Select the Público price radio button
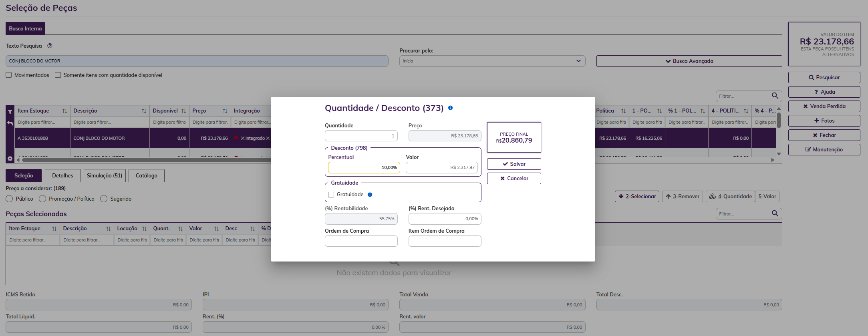Viewport: 868px width, 336px height. [x=9, y=199]
